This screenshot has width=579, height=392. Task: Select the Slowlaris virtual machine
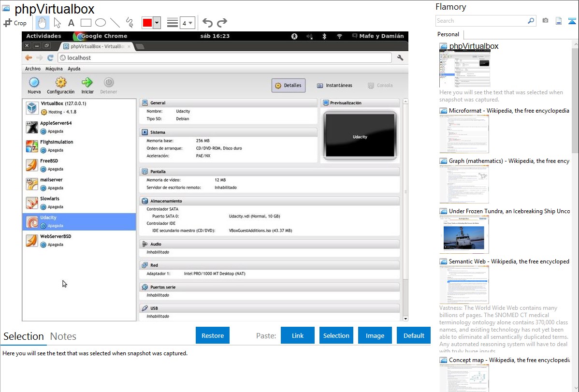[79, 203]
